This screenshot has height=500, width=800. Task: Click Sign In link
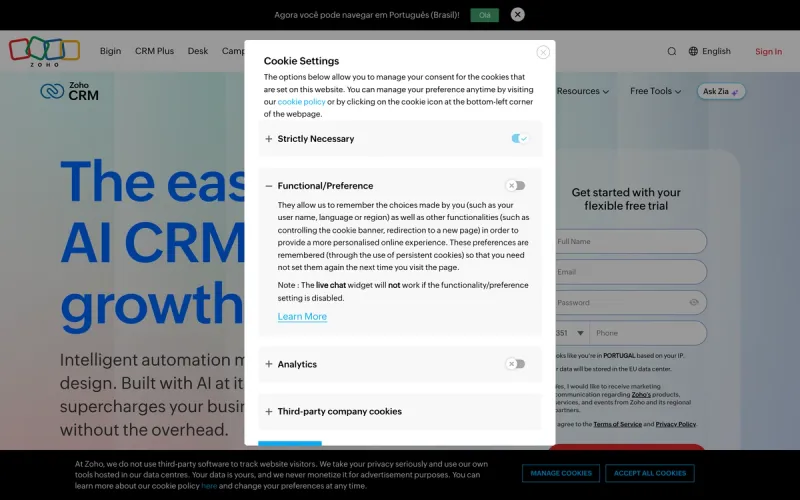768,52
